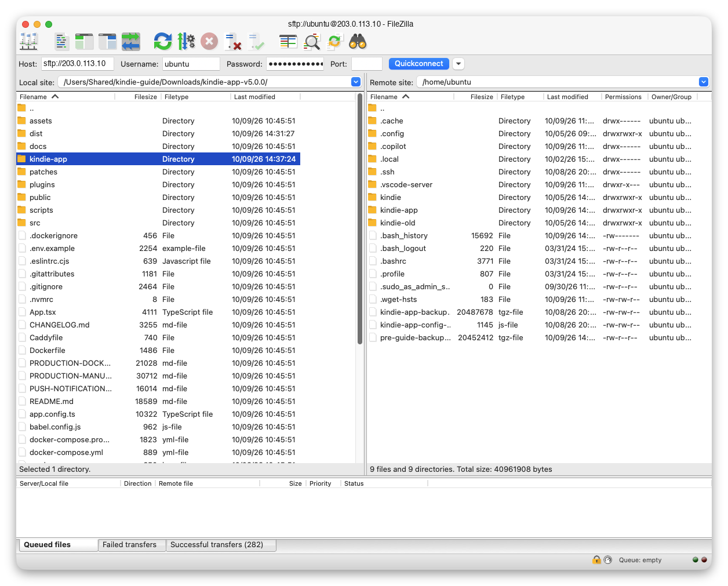Click the folder icon of remote .ssh directory
This screenshot has height=586, width=728.
click(x=373, y=172)
